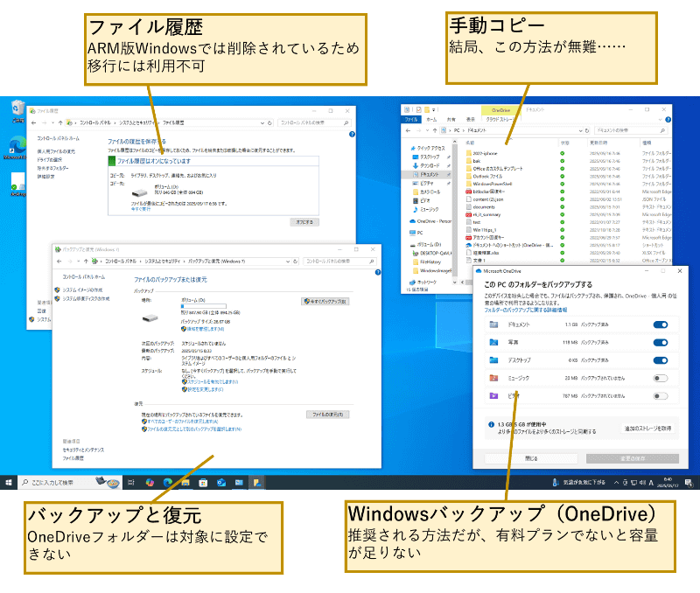Screen dimensions: 700x593
Task: Open the File History address bar dropdown
Action: (262, 122)
